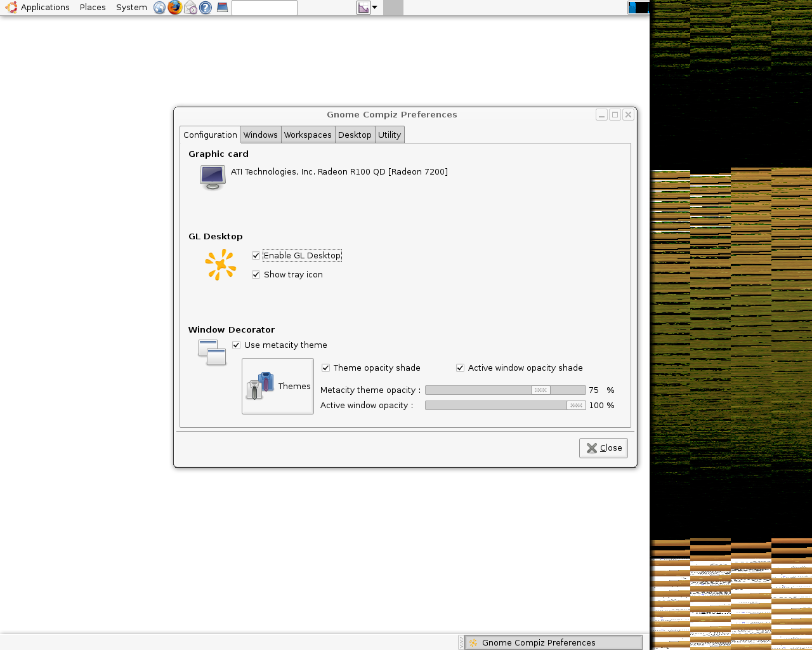Open the Applications menu
The image size is (812, 650).
(x=45, y=8)
